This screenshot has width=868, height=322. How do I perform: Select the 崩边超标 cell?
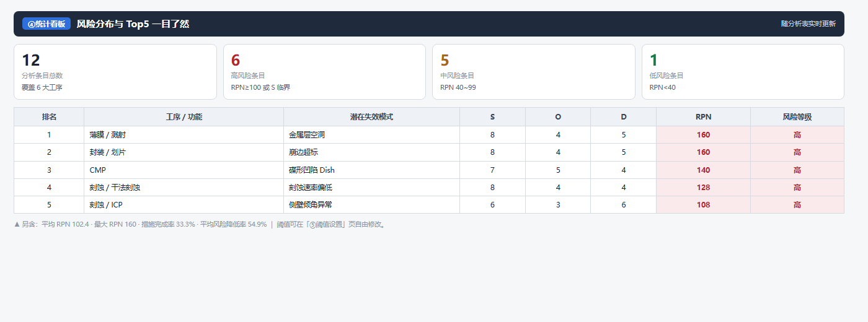pyautogui.click(x=372, y=152)
